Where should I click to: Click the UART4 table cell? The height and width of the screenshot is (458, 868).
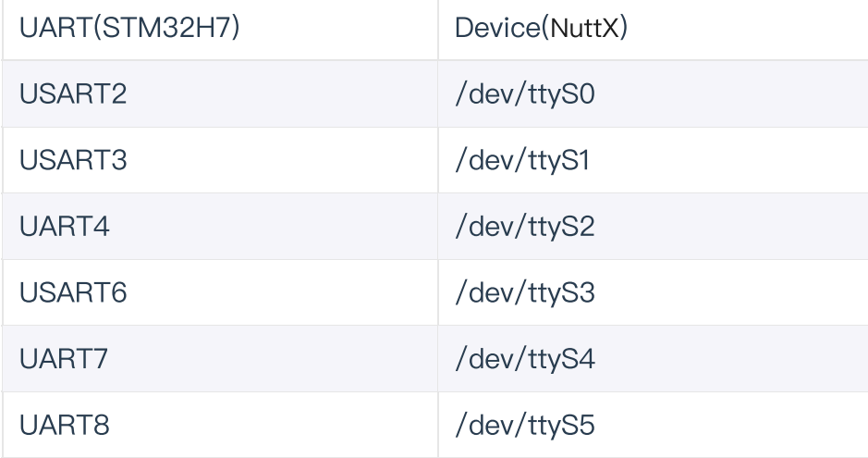coord(54,227)
